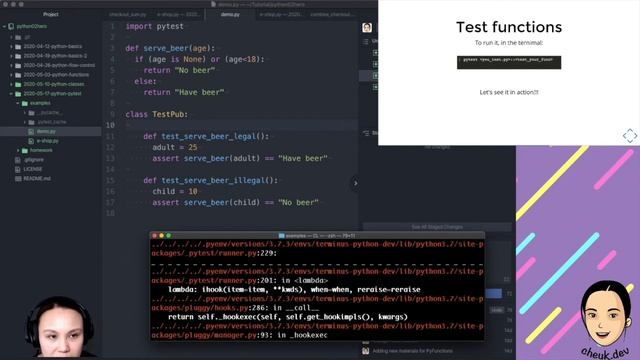Click the 'Test functions' slide heading
Image resolution: width=640 pixels, height=360 pixels.
(x=509, y=27)
